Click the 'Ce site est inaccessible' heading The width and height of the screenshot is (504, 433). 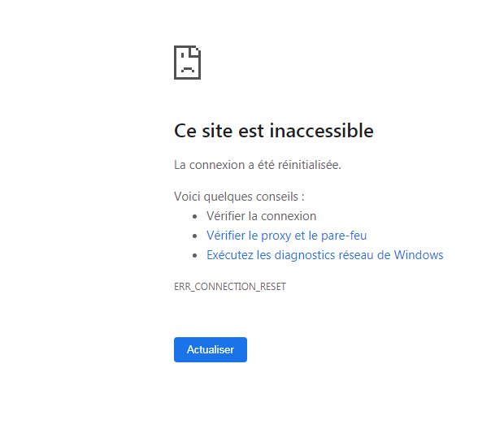(274, 131)
